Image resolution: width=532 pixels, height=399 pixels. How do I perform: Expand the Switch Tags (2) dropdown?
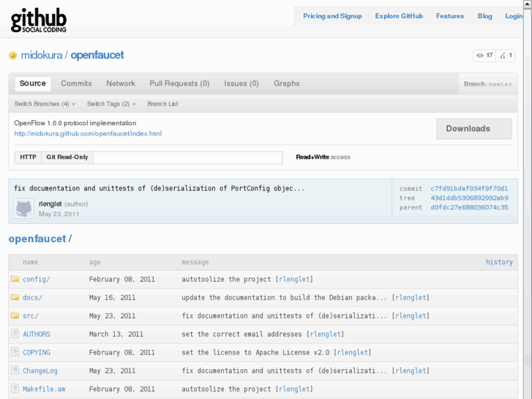coord(111,104)
